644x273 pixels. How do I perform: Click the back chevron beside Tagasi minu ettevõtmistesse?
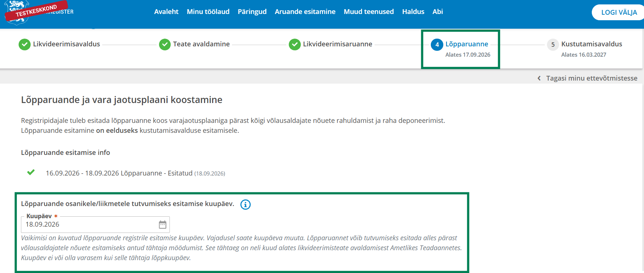point(539,78)
